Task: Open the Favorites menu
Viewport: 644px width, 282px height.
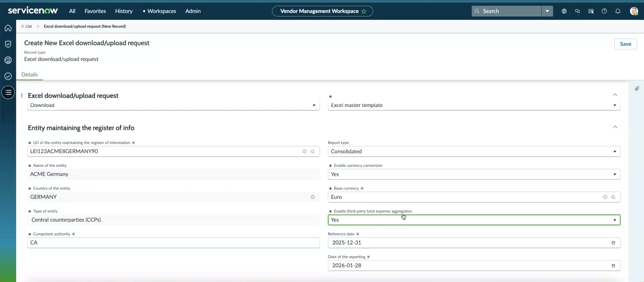Action: [x=95, y=11]
